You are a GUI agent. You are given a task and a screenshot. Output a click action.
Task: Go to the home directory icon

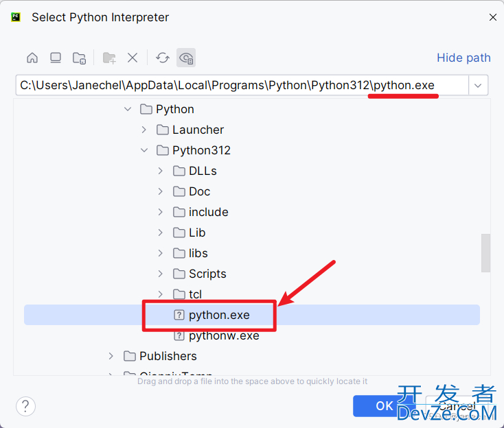[32, 58]
